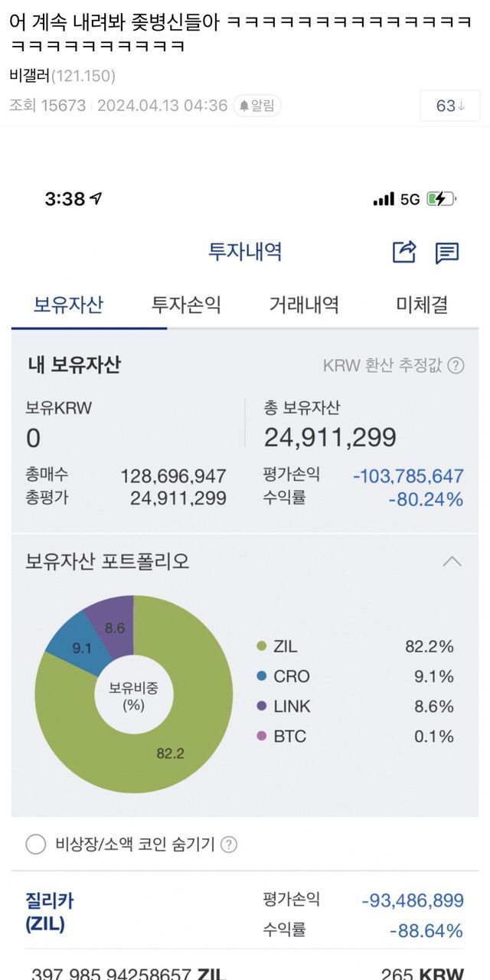Image resolution: width=490 pixels, height=980 pixels.
Task: Click the 비갤러 author name
Action: 30,76
